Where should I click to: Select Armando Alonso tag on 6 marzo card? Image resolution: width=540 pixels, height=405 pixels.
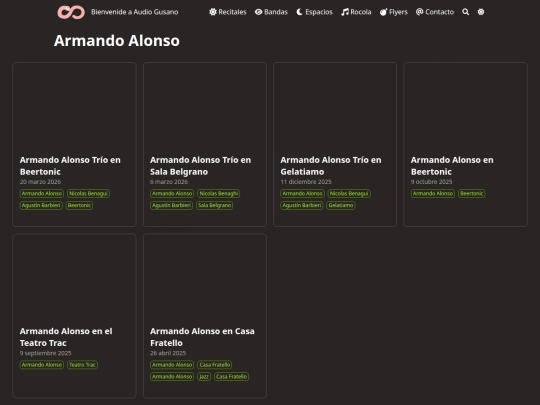pyautogui.click(x=172, y=194)
